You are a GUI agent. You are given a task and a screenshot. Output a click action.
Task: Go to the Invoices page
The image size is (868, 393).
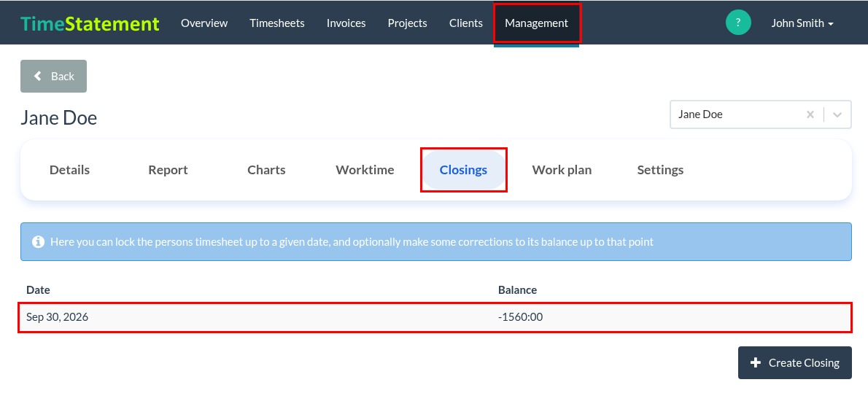346,23
